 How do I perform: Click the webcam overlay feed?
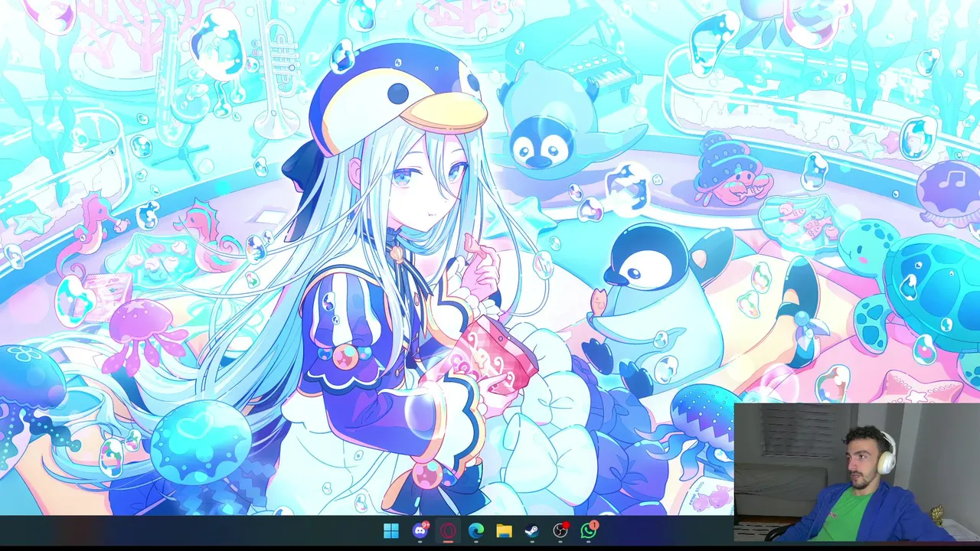coord(857,472)
